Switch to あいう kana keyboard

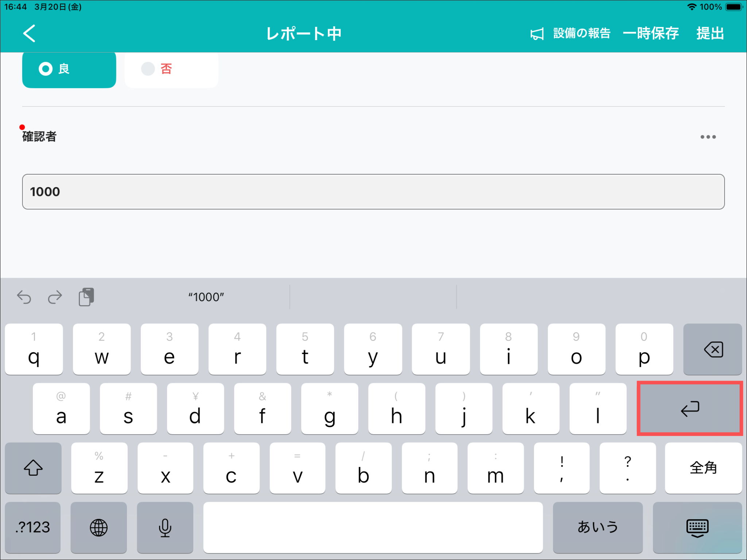tap(597, 527)
